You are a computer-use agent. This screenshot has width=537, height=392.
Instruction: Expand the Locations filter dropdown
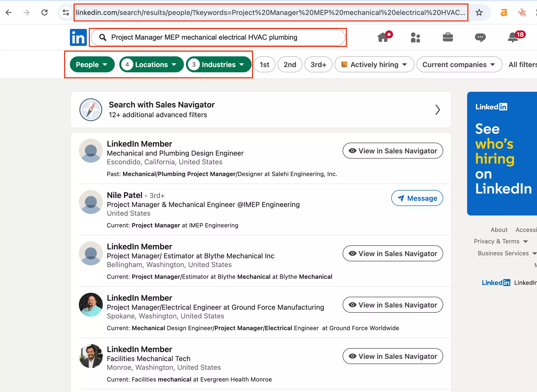[151, 65]
